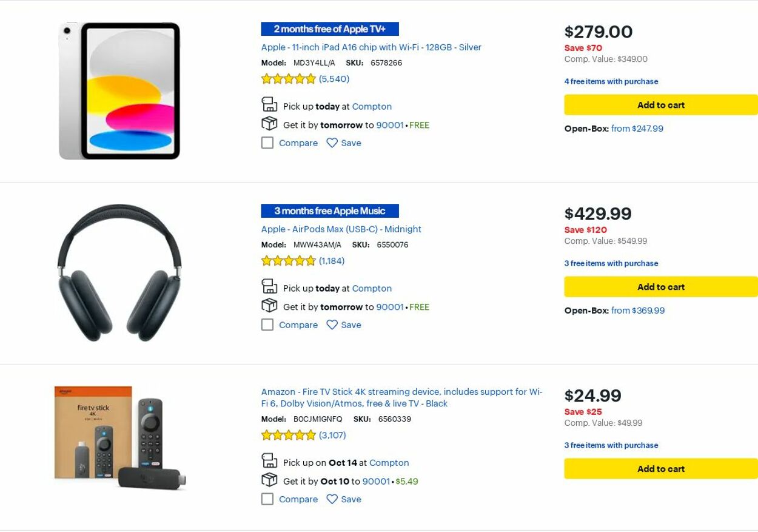Tick the Compare checkbox for AirPods Max
The image size is (758, 532).
point(267,325)
